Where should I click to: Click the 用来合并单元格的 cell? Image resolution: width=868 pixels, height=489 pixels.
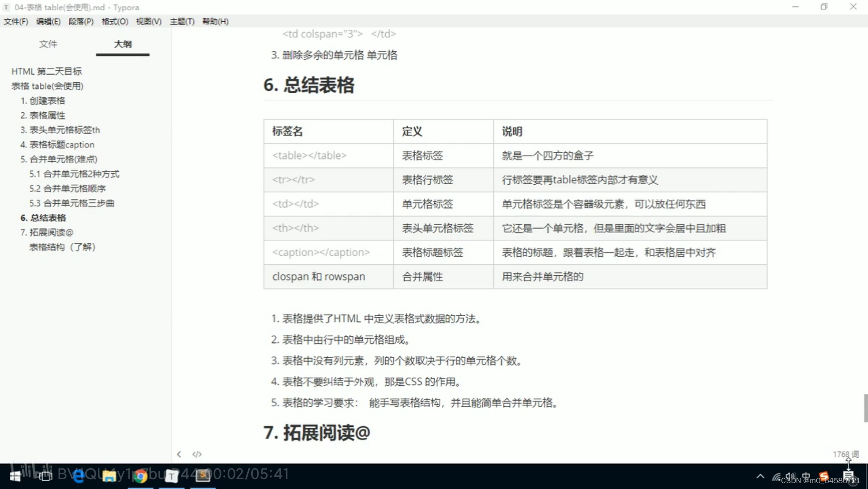point(630,277)
